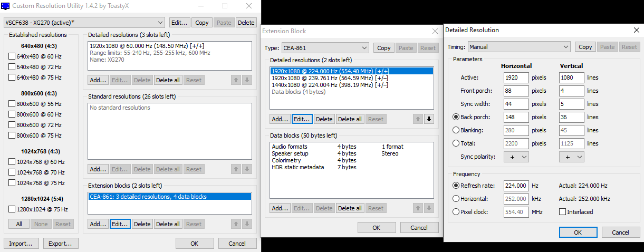The image size is (644, 252).
Task: Enable the 640x480 @ 60 Hz checkbox
Action: 12,56
